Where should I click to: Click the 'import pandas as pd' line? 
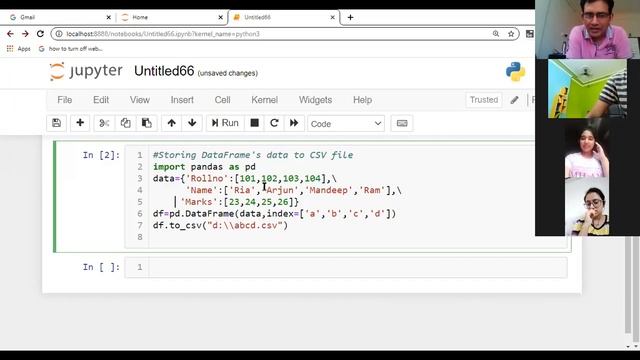pyautogui.click(x=204, y=167)
